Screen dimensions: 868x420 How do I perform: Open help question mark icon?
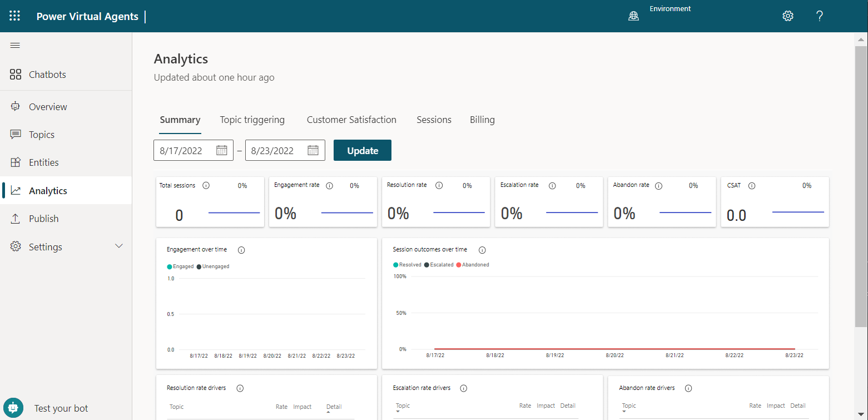[820, 16]
